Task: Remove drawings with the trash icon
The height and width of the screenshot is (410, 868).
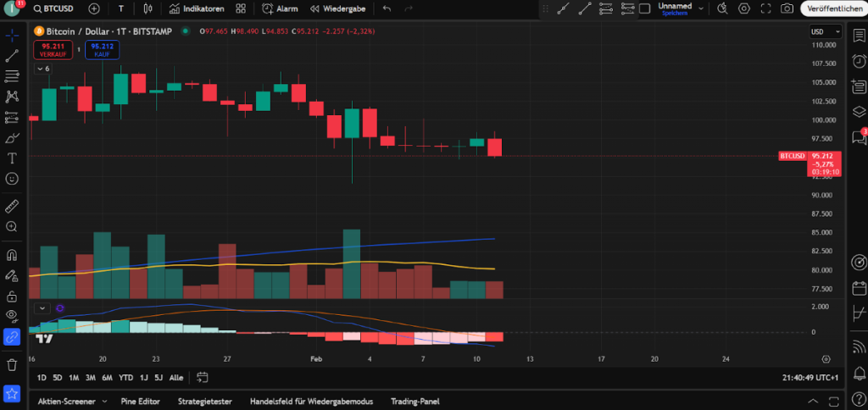Action: [12, 364]
